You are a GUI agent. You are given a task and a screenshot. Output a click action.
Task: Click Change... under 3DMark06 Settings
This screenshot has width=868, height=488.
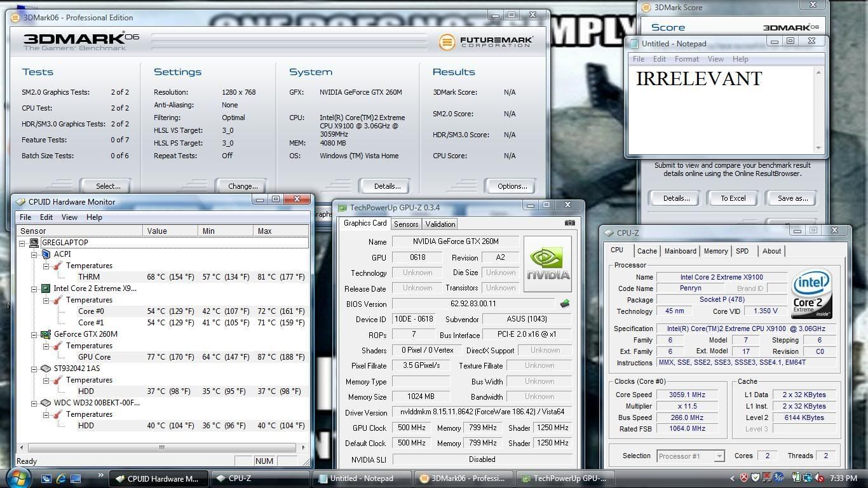click(243, 186)
